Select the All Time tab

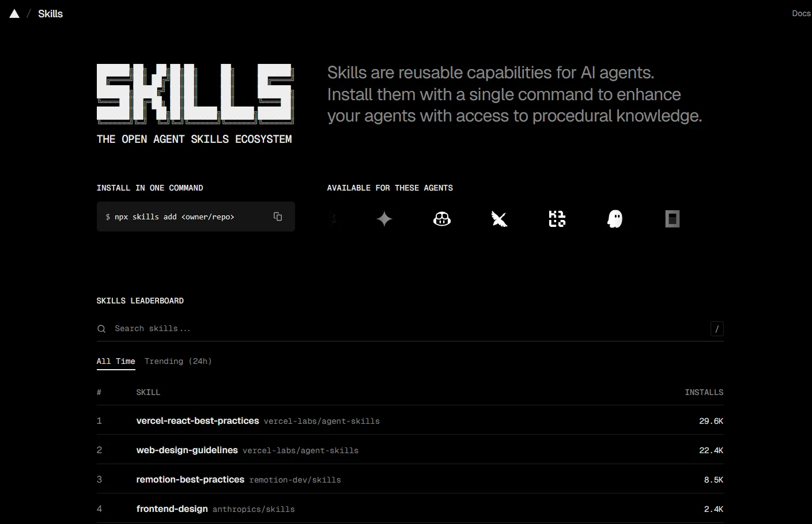coord(115,361)
